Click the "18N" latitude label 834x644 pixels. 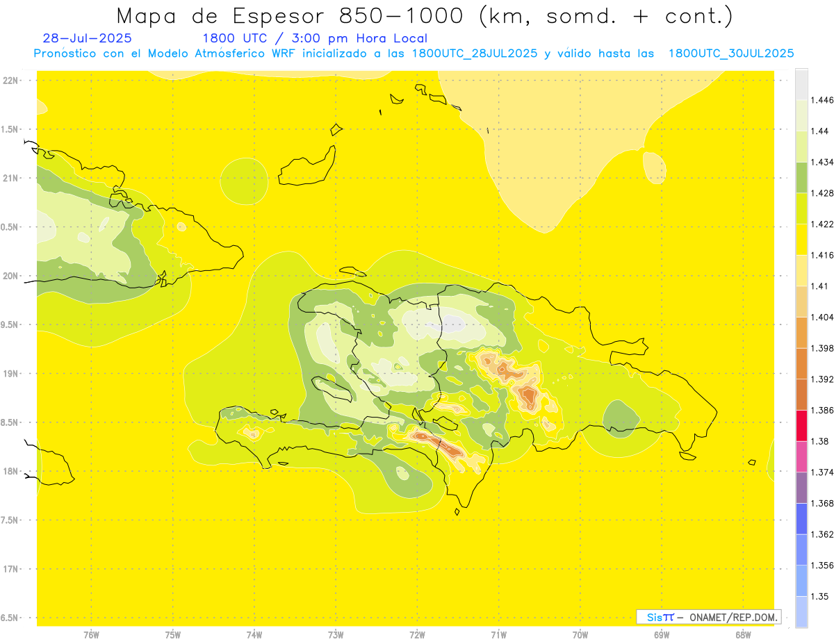pyautogui.click(x=10, y=472)
